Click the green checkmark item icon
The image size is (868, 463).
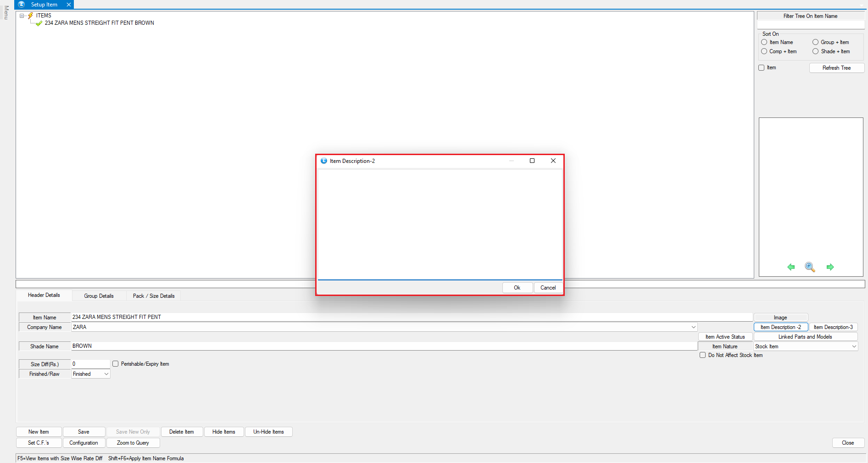point(39,23)
